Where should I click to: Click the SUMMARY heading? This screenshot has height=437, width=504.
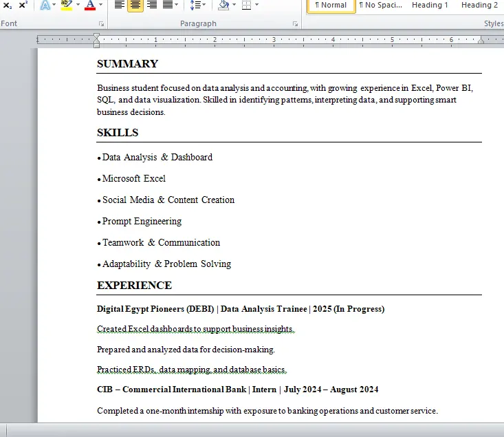coord(127,64)
